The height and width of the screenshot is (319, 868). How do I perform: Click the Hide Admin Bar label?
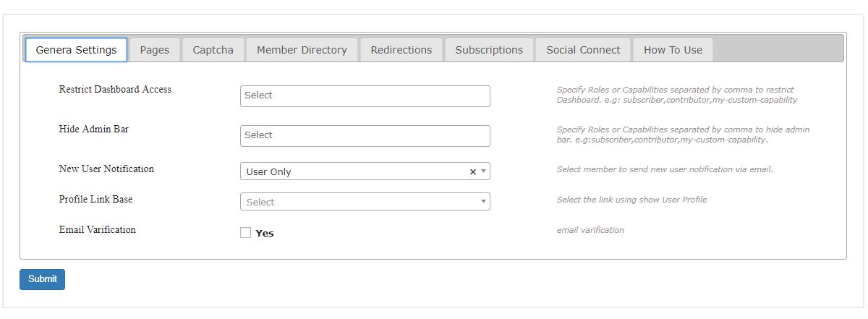[x=94, y=129]
